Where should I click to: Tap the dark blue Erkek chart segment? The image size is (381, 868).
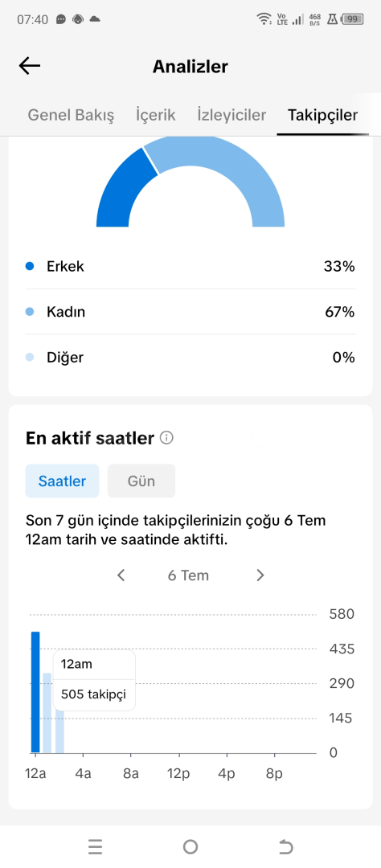122,191
